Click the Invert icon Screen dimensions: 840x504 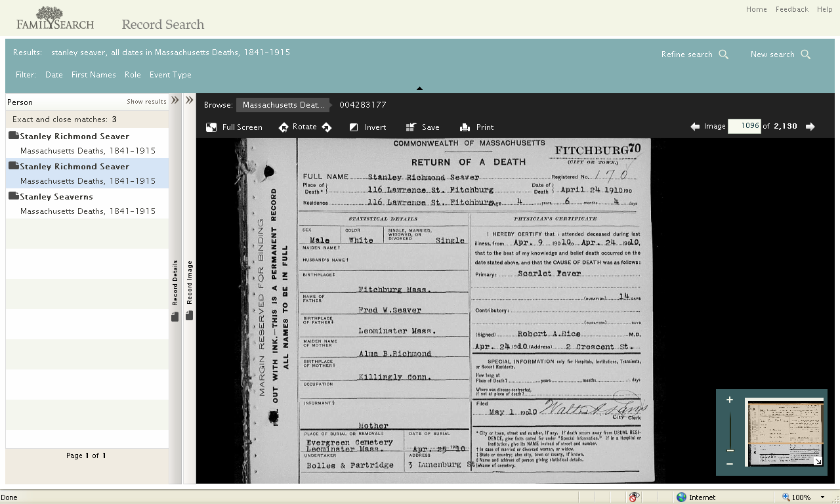click(x=354, y=127)
